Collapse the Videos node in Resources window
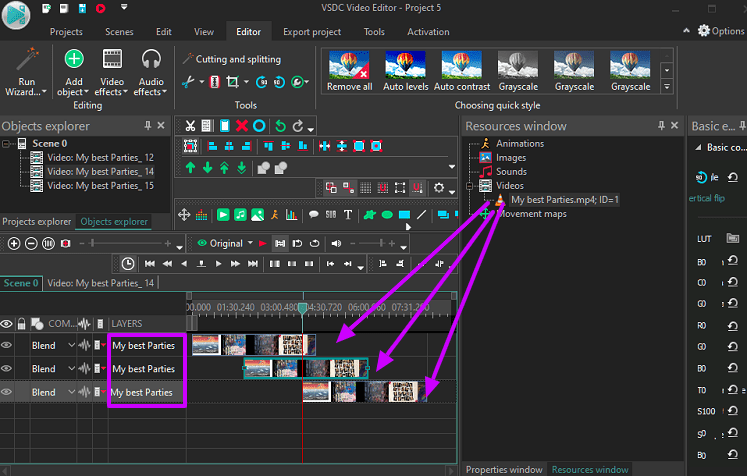Screen dimensions: 747x476 pyautogui.click(x=469, y=186)
